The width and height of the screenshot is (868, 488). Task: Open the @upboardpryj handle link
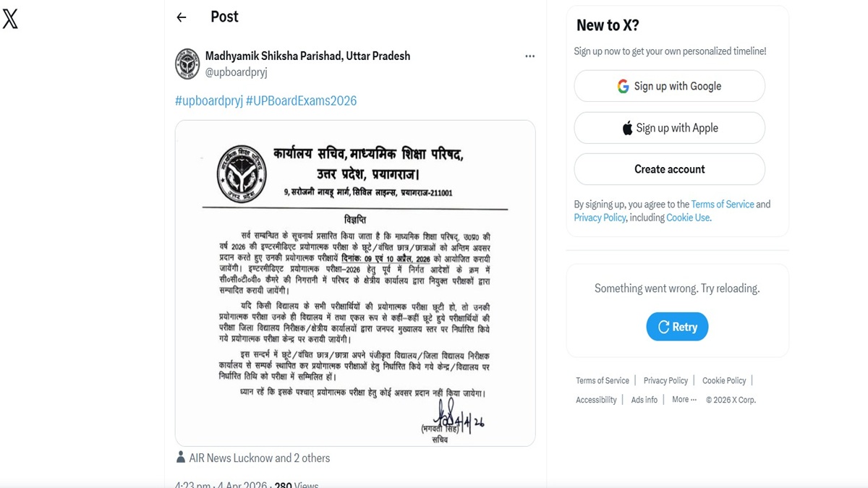[236, 72]
